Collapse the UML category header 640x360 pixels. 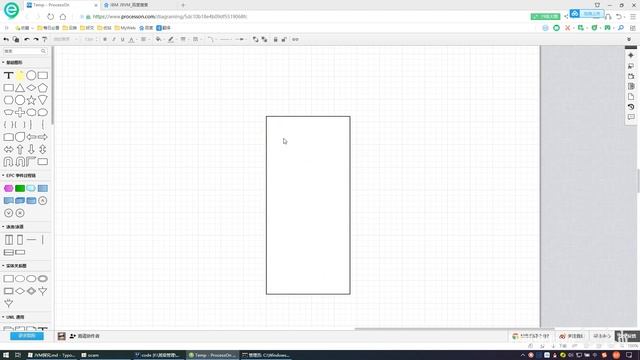13,317
